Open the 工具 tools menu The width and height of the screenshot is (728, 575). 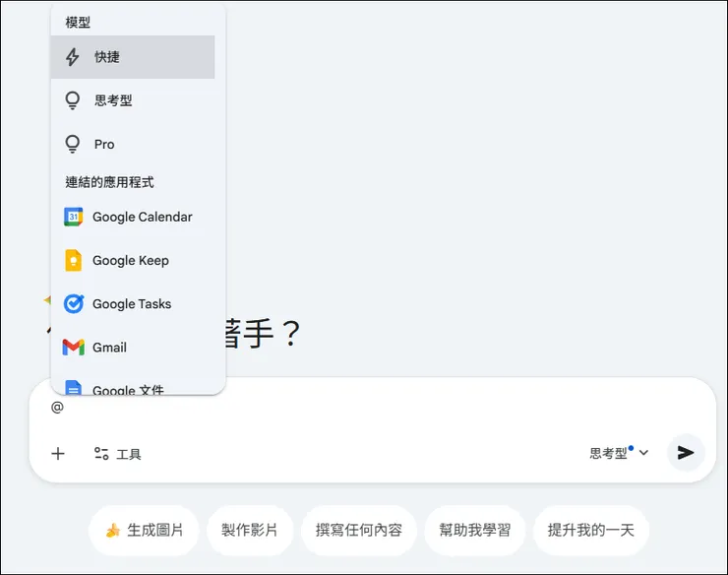pos(117,454)
